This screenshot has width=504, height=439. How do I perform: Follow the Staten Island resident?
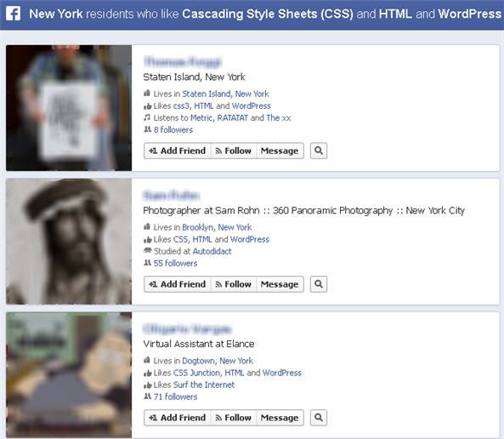[234, 151]
